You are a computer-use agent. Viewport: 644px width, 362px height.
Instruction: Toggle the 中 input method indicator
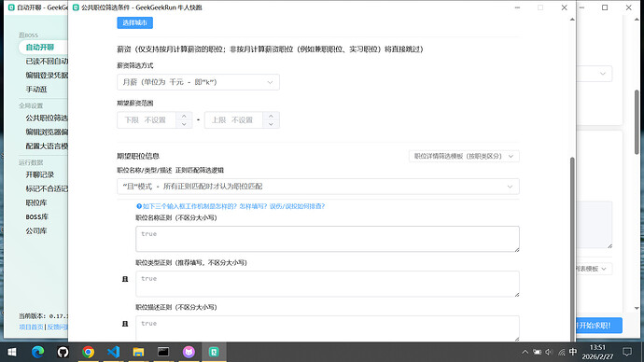pyautogui.click(x=573, y=352)
